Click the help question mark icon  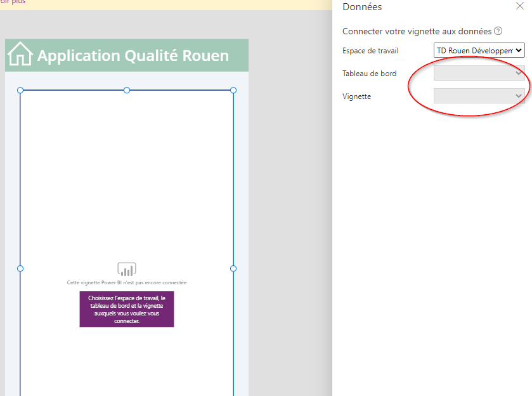[498, 31]
